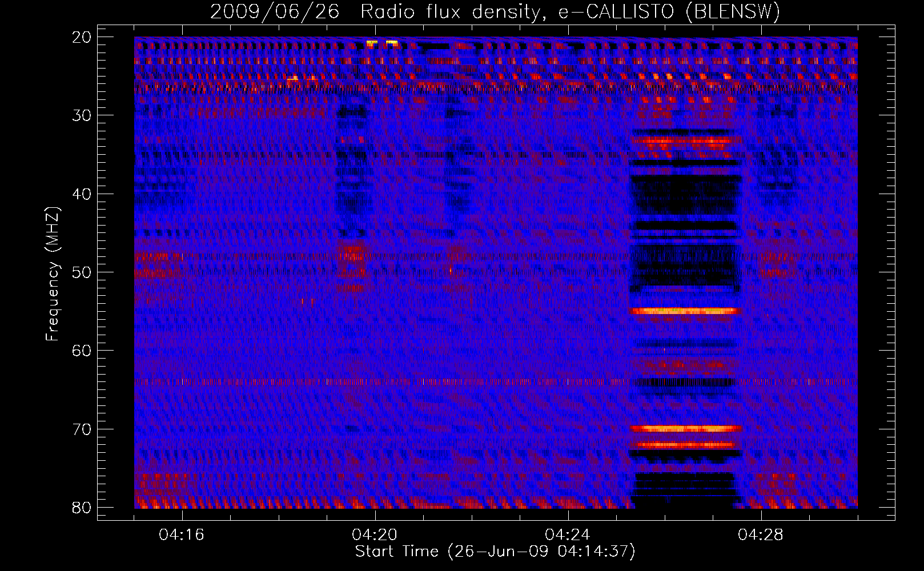Click the 'Frequency (MHZ)' axis label

click(53, 274)
